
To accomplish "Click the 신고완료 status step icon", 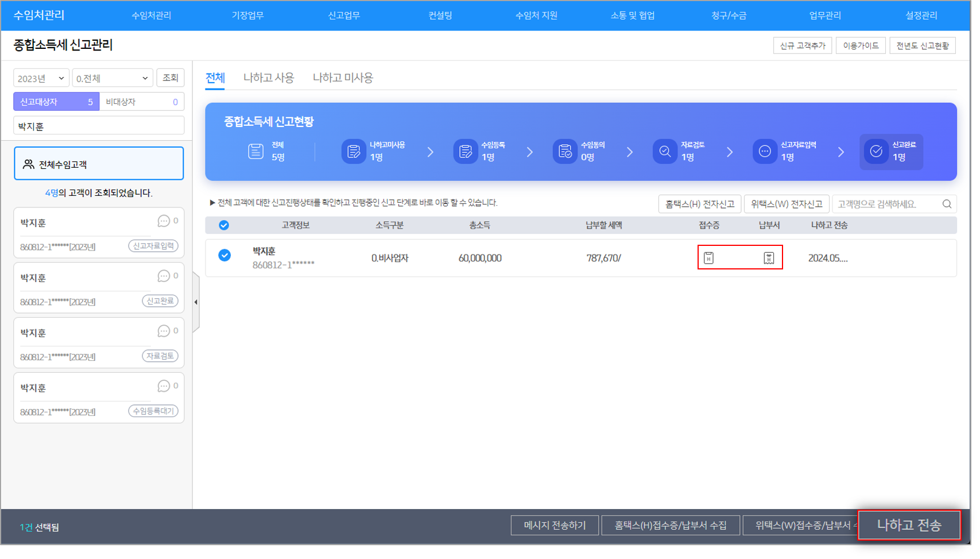I will click(x=876, y=151).
